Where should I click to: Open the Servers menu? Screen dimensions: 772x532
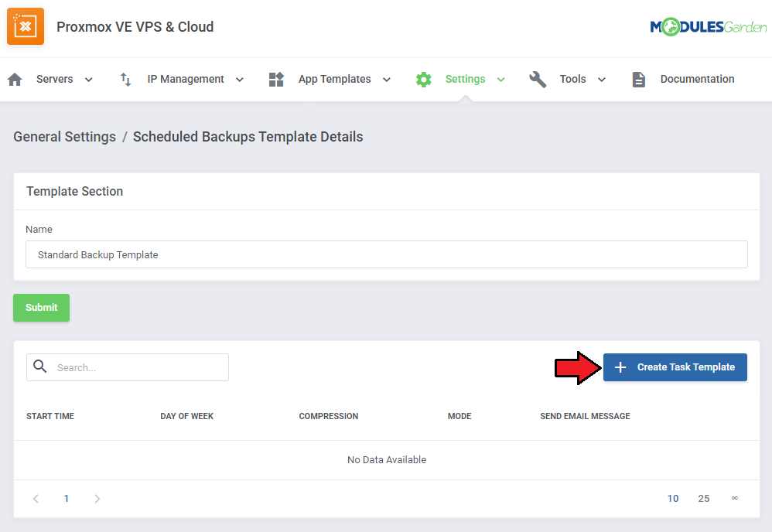coord(55,79)
